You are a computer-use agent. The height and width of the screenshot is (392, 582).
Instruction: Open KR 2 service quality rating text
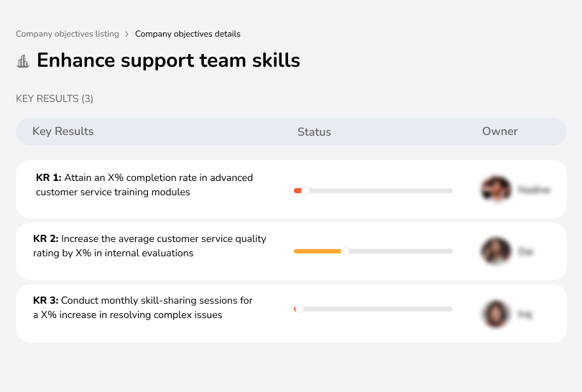click(x=149, y=246)
